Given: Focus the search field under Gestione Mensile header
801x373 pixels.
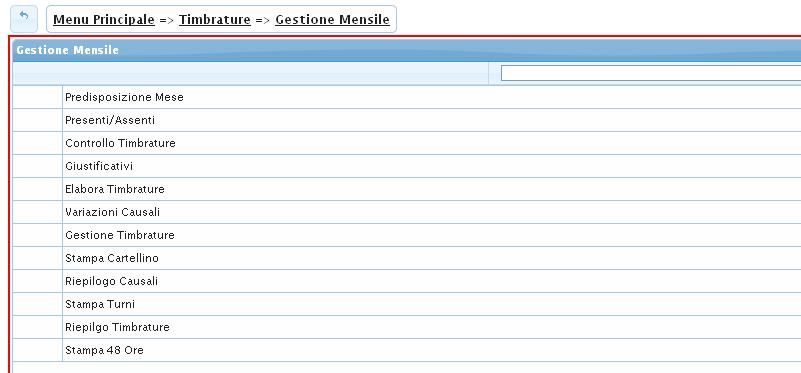Looking at the screenshot, I should (651, 73).
